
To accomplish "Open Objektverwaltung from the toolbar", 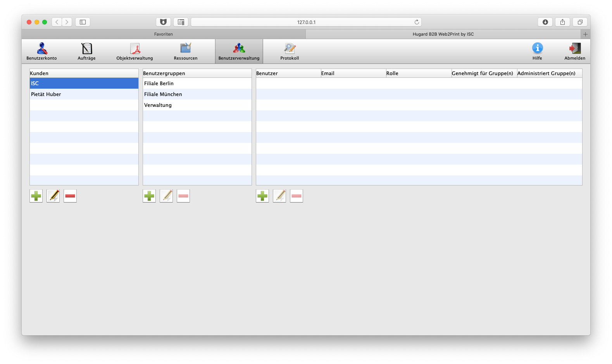I will coord(134,51).
